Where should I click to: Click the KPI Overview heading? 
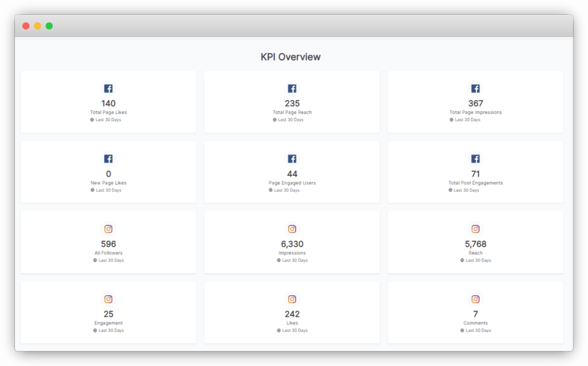(x=291, y=57)
